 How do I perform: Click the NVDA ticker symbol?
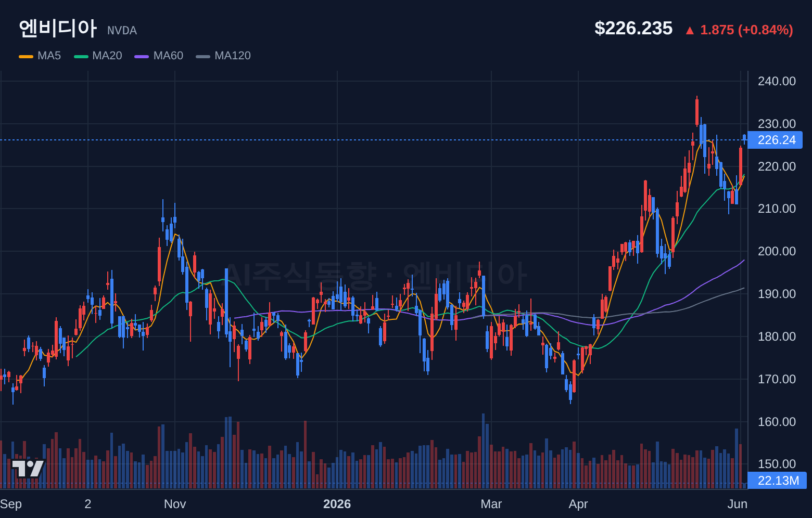[x=122, y=31]
